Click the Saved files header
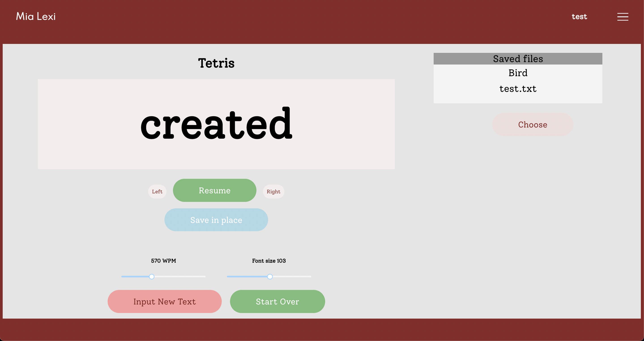 (518, 58)
